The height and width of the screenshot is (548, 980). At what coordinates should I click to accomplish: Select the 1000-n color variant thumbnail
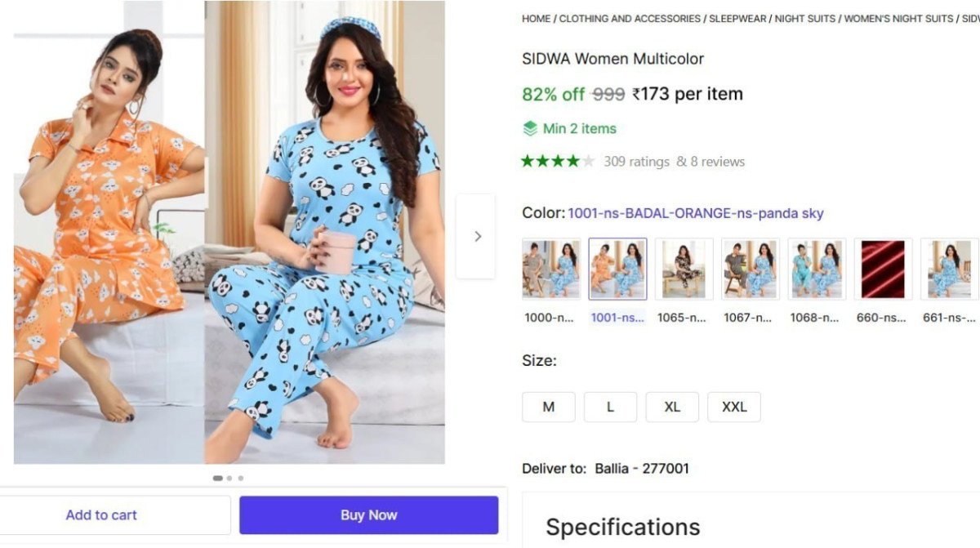(x=550, y=270)
